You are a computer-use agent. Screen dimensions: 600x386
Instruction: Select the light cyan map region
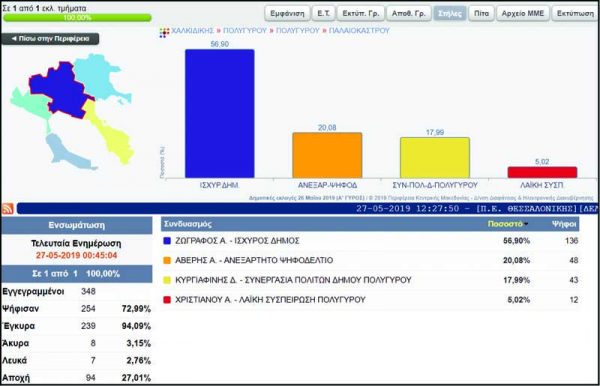pos(100,78)
